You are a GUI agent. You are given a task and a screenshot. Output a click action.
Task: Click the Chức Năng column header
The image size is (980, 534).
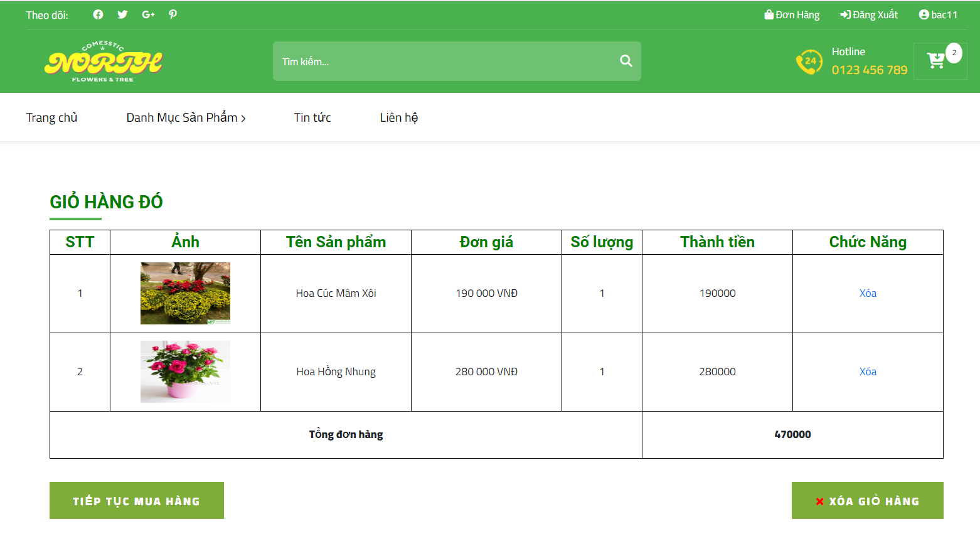click(868, 242)
